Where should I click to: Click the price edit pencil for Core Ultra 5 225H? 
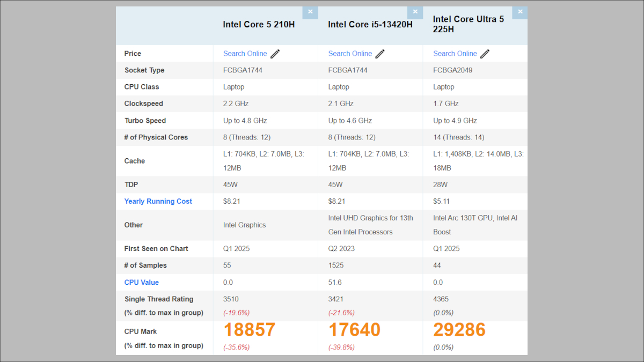point(485,54)
